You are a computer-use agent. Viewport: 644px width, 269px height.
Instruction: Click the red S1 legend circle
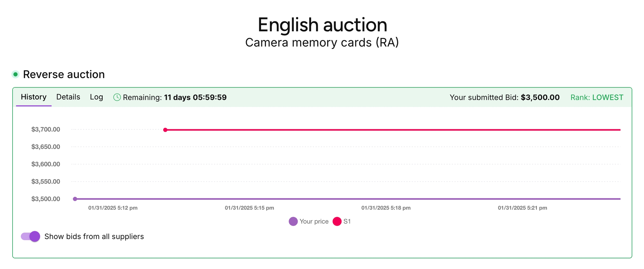[337, 221]
